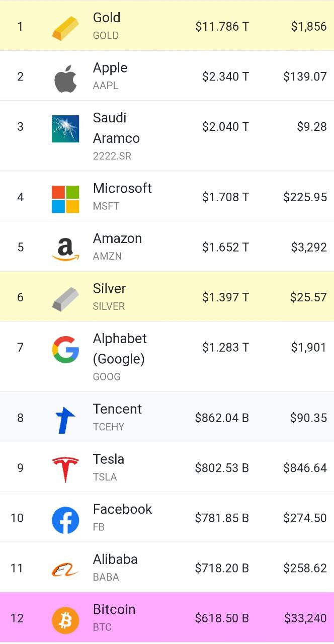The width and height of the screenshot is (334, 644).
Task: Click the red Tesla logo
Action: tap(65, 470)
